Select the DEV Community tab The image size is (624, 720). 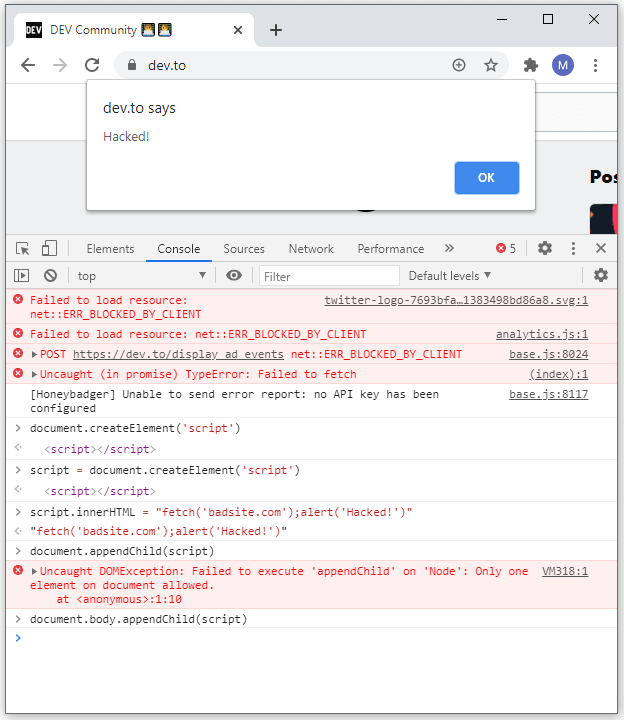click(133, 30)
